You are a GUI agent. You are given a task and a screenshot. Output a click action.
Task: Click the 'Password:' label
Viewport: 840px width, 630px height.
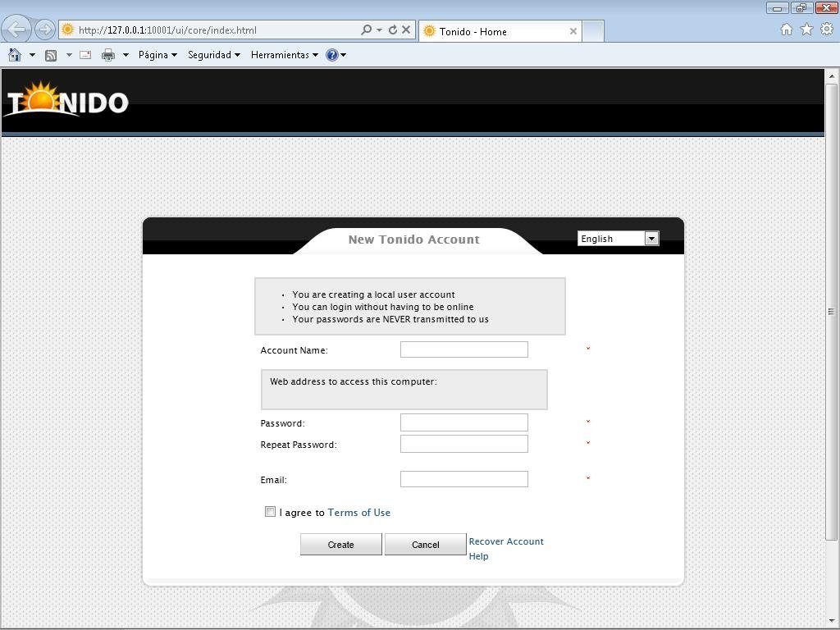pyautogui.click(x=283, y=423)
